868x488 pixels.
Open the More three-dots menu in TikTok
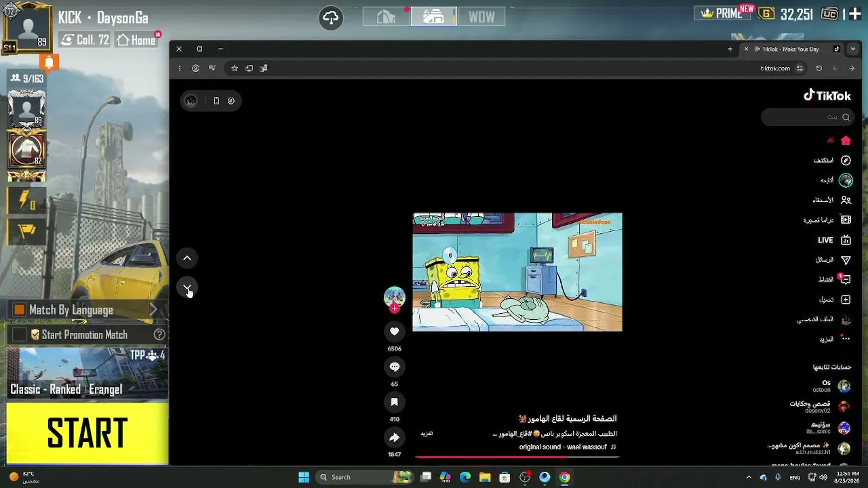(845, 339)
